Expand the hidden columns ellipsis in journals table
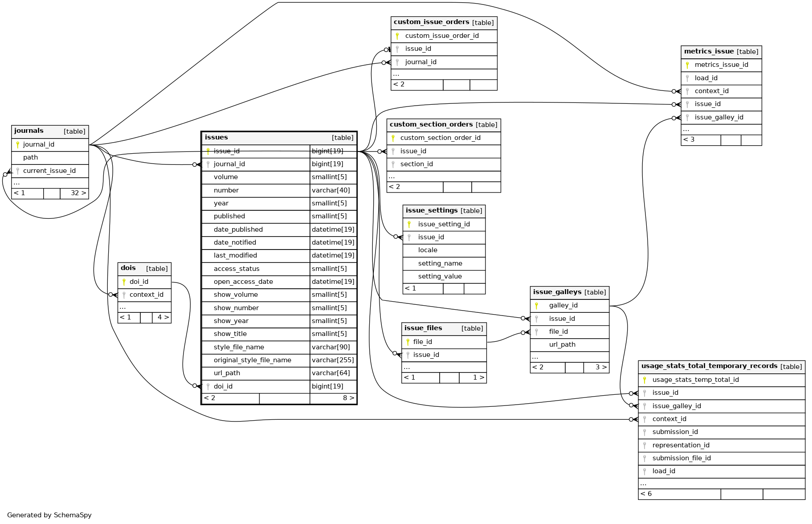The height and width of the screenshot is (524, 812). pos(16,183)
